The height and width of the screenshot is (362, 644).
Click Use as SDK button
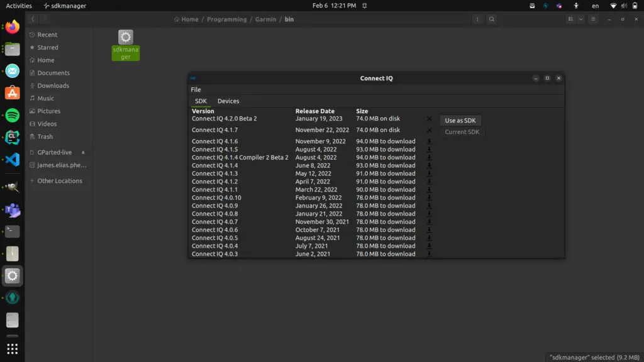[x=460, y=120]
